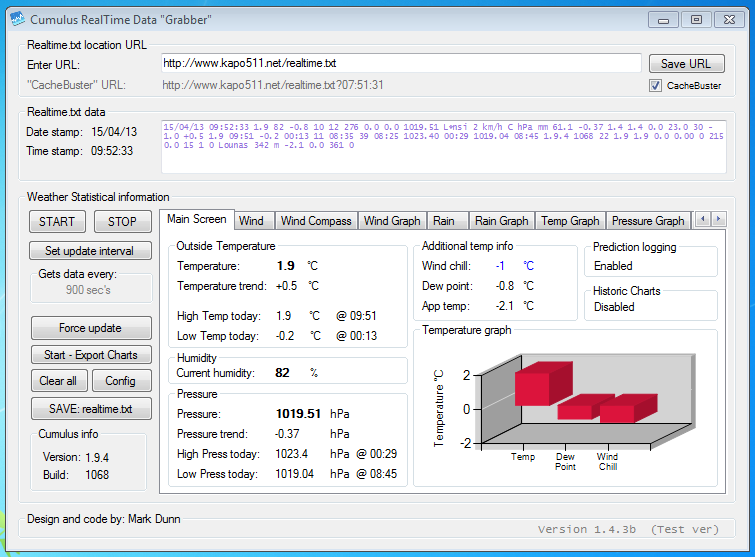This screenshot has width=755, height=557.
Task: Open the Pressure Graph tab
Action: pyautogui.click(x=647, y=221)
